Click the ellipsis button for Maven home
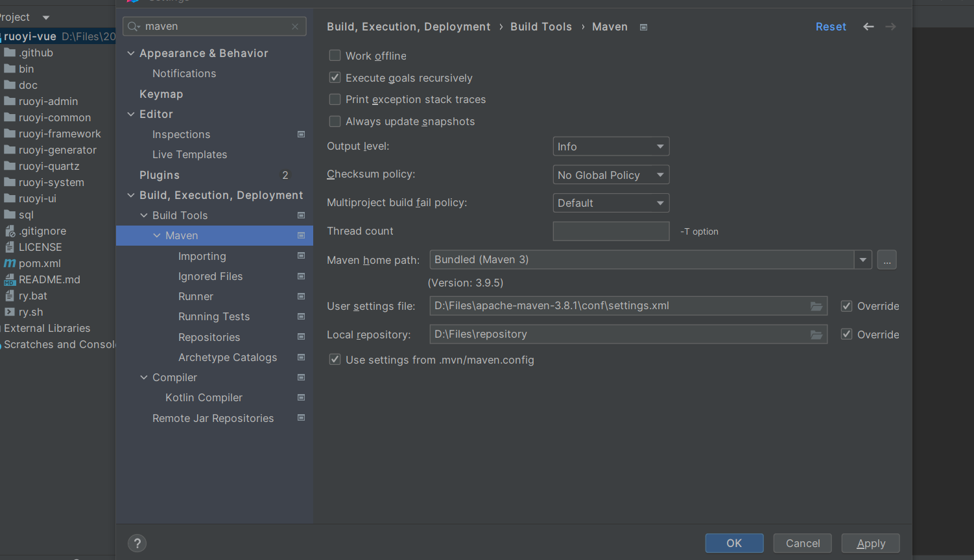Image resolution: width=974 pixels, height=560 pixels. coord(886,260)
